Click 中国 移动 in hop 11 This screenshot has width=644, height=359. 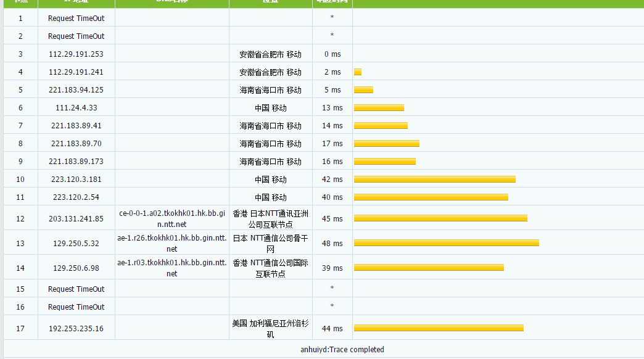[270, 197]
